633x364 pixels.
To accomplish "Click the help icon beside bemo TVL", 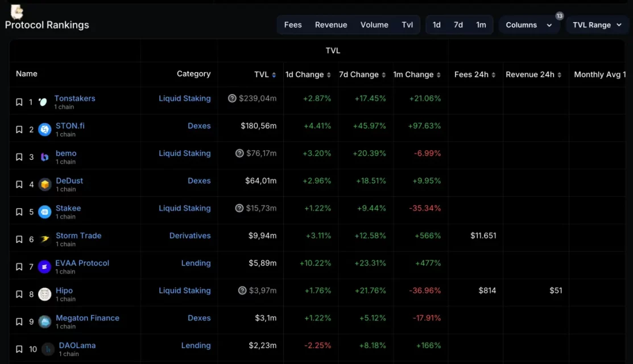I will 239,154.
